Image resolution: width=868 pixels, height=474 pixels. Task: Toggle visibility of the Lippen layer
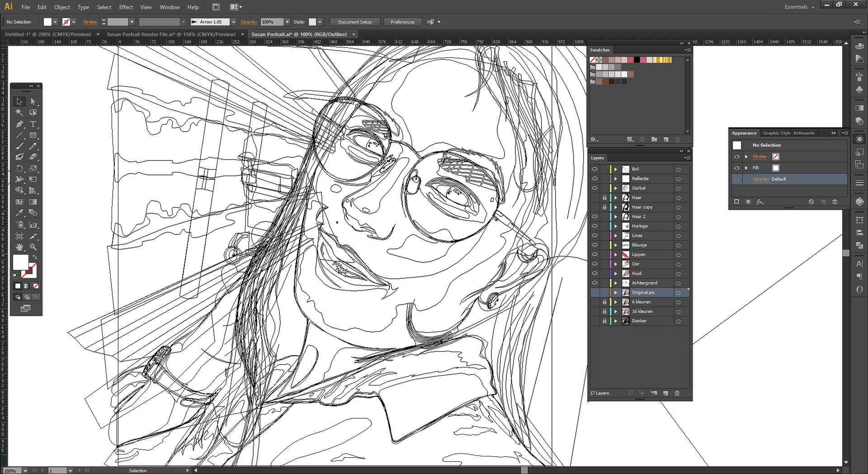coord(594,254)
